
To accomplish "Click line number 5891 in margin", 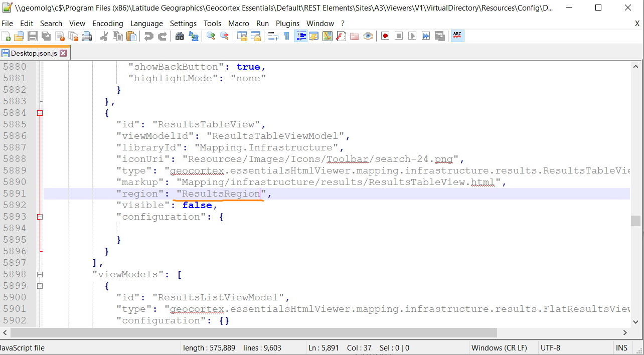I will click(15, 194).
